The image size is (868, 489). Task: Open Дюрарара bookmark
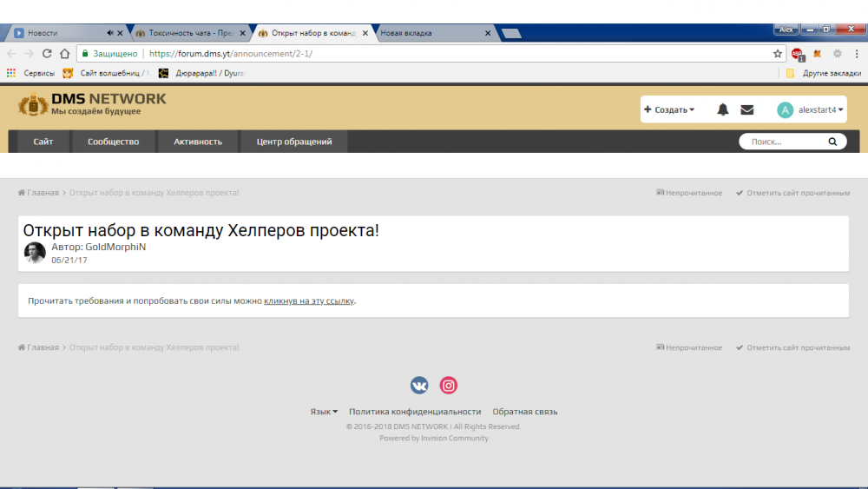(202, 73)
